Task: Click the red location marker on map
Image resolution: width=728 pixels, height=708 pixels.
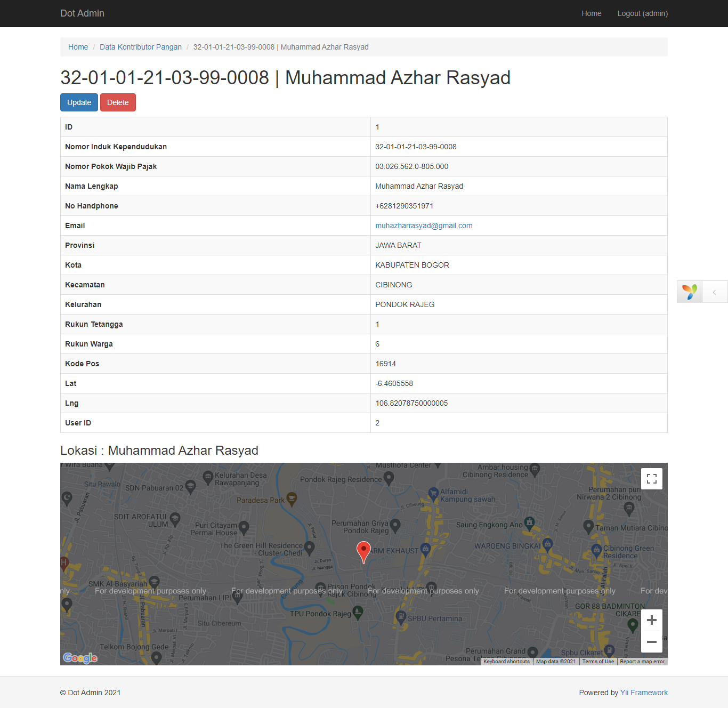Action: pos(363,552)
